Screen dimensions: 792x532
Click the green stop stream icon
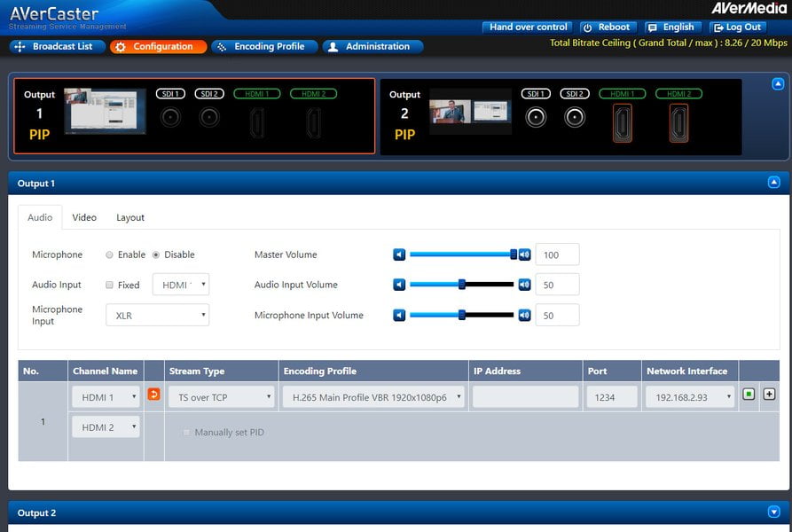point(749,394)
